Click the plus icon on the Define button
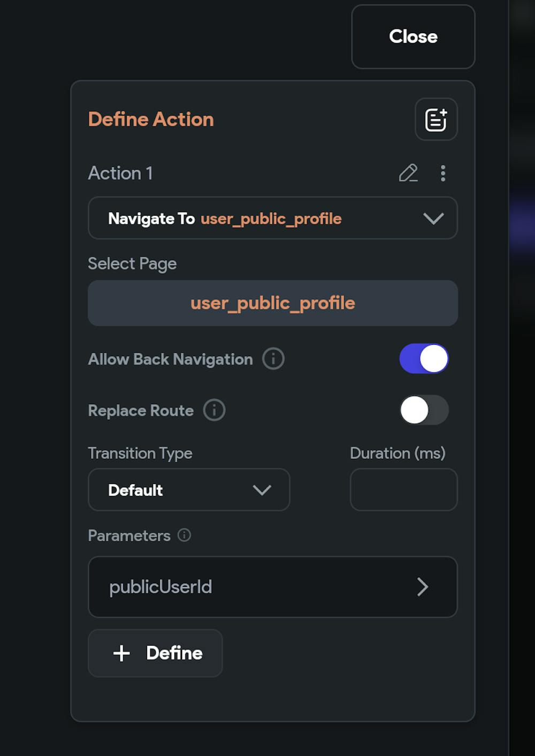 [121, 653]
